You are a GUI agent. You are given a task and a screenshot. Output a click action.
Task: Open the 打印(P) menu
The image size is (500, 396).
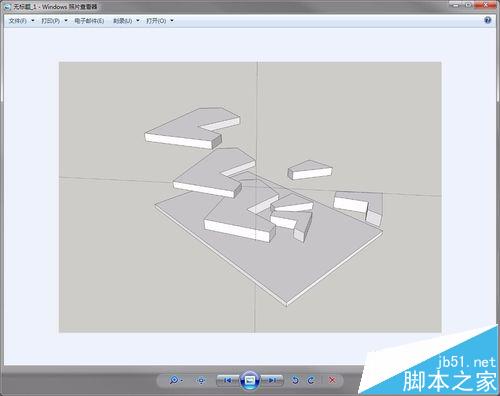(x=51, y=21)
